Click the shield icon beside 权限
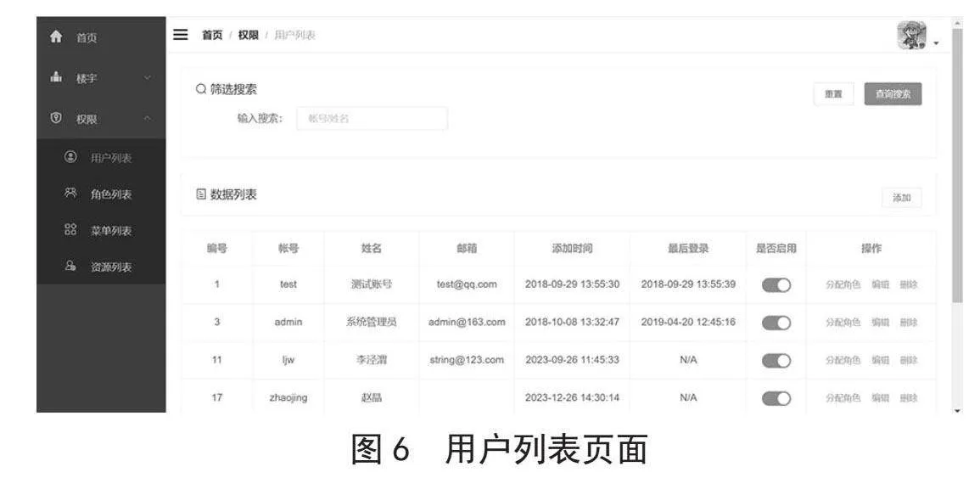 (56, 118)
